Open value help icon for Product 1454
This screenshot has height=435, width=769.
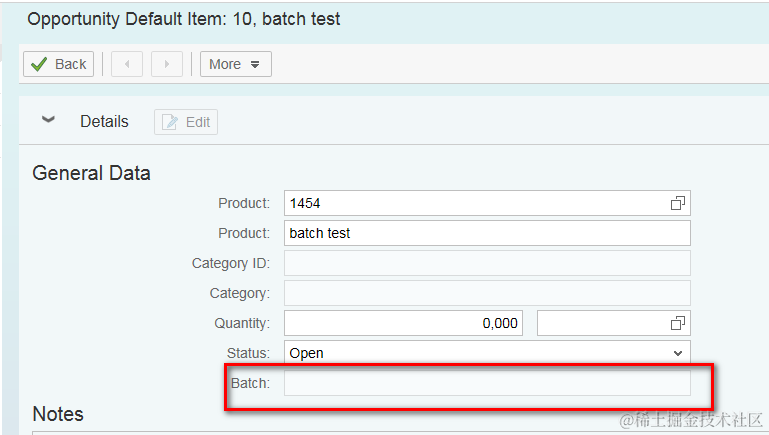tap(678, 203)
